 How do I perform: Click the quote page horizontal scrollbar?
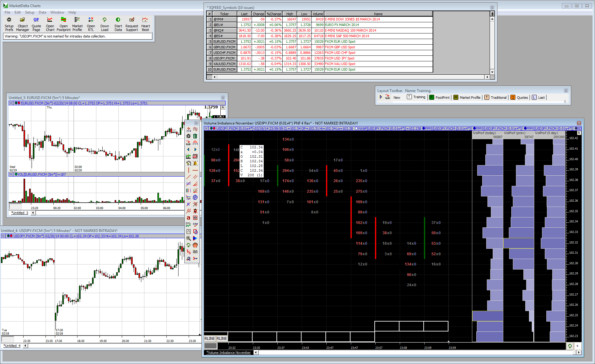(x=350, y=77)
